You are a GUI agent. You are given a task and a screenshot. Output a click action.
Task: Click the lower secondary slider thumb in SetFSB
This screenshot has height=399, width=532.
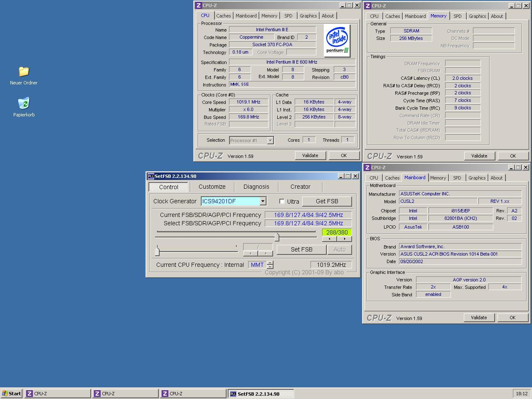[157, 251]
